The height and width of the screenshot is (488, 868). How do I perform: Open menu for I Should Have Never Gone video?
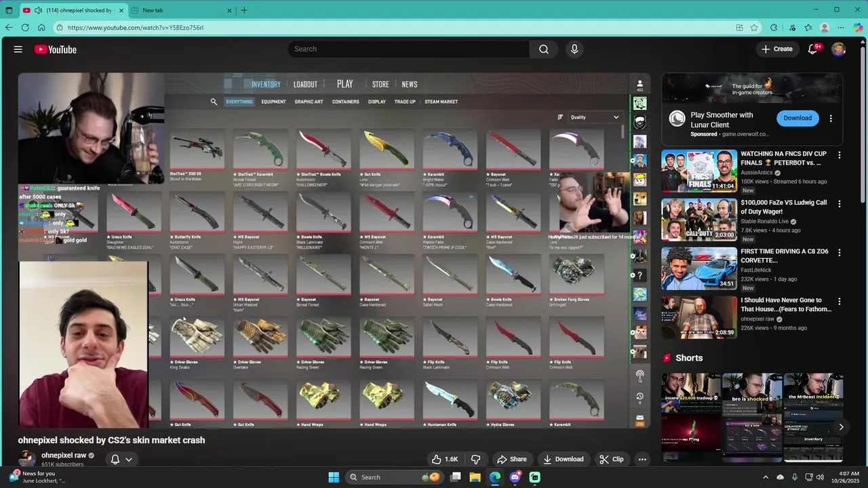[840, 302]
